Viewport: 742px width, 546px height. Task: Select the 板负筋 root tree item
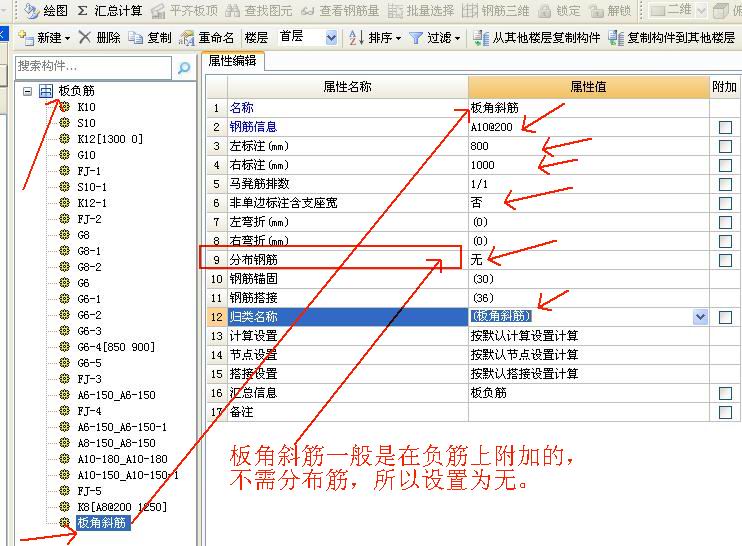click(76, 91)
